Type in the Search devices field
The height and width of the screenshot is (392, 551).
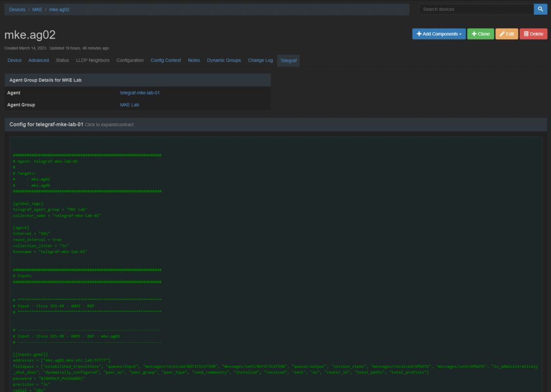click(x=476, y=9)
